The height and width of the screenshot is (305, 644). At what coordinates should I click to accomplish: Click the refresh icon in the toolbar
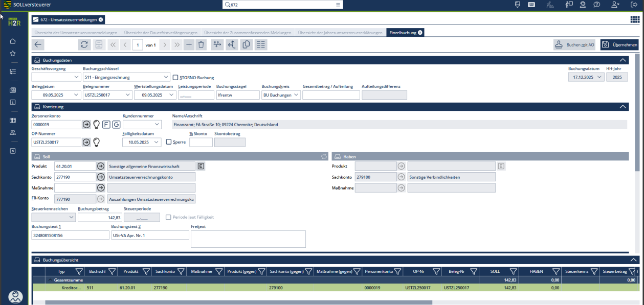click(84, 45)
